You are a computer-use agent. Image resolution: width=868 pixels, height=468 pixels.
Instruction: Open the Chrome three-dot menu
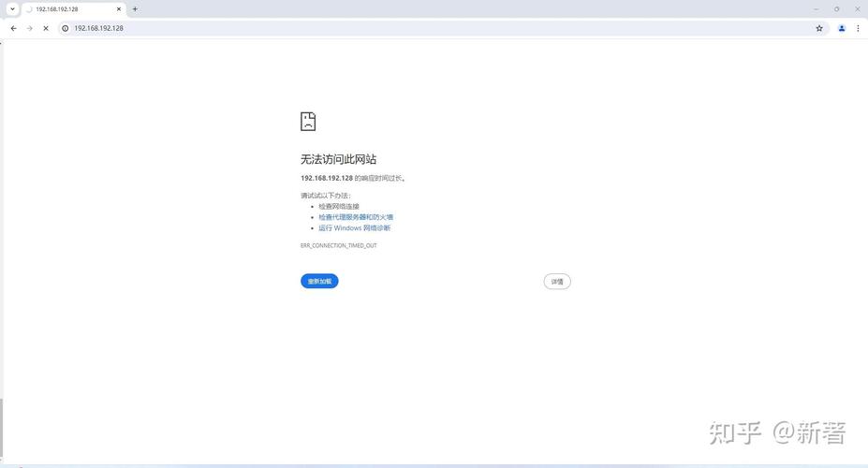click(x=858, y=28)
